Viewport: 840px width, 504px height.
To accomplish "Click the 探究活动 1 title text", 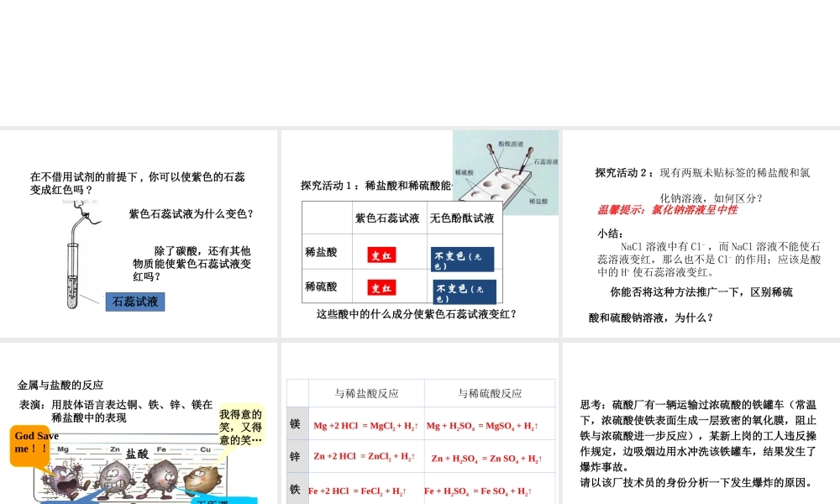I will tap(376, 186).
